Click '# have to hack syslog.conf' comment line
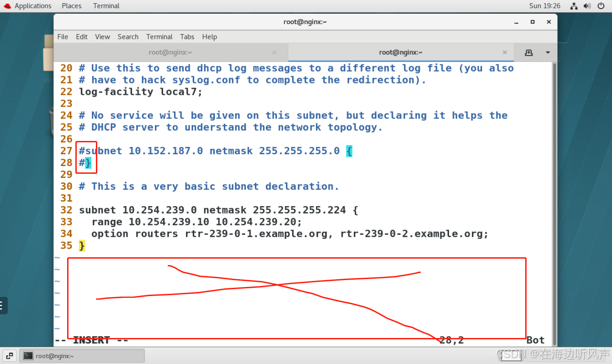Screen dimensions: 612x364 pos(253,80)
